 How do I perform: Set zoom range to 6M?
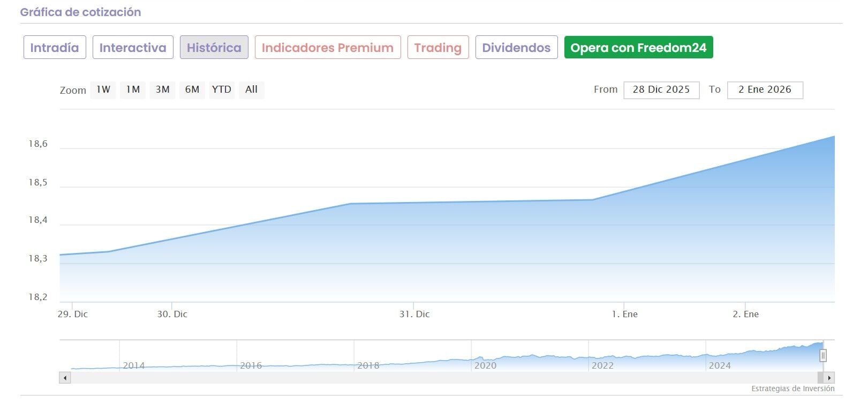[x=192, y=89]
